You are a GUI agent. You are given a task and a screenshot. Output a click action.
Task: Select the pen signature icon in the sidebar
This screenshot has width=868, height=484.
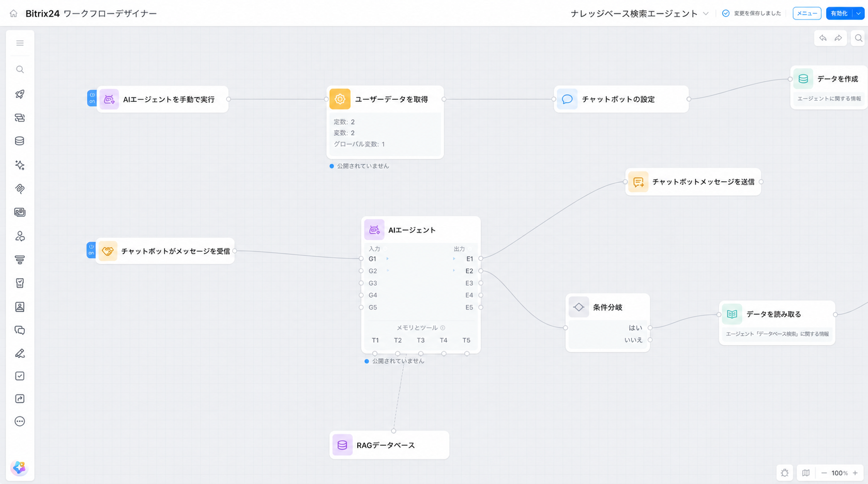click(20, 353)
